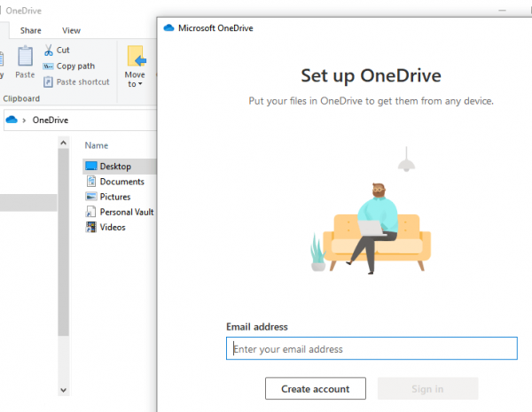Open the View ribbon tab
This screenshot has width=532, height=412.
[71, 30]
